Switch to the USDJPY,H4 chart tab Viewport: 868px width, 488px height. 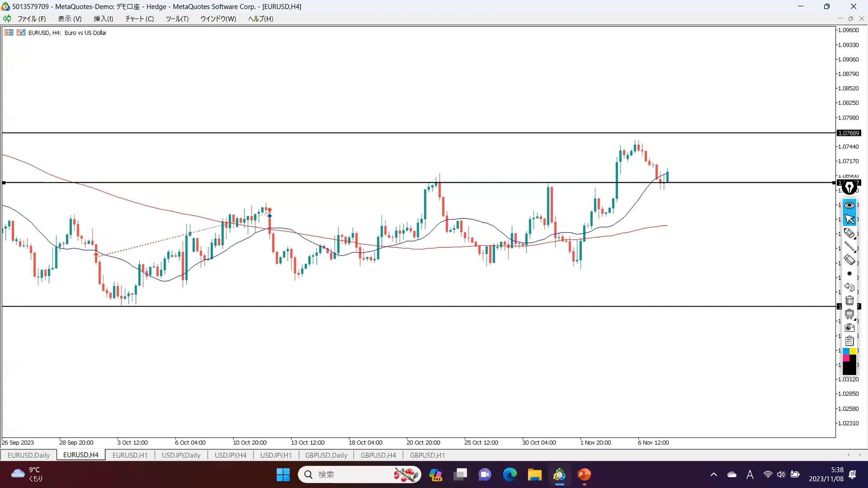coord(230,455)
